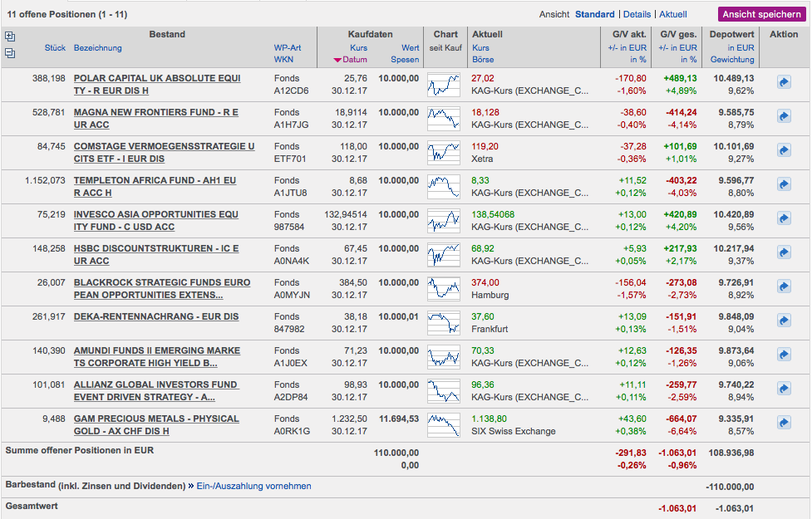Open action icon for Comstage ETF row

pos(783,151)
